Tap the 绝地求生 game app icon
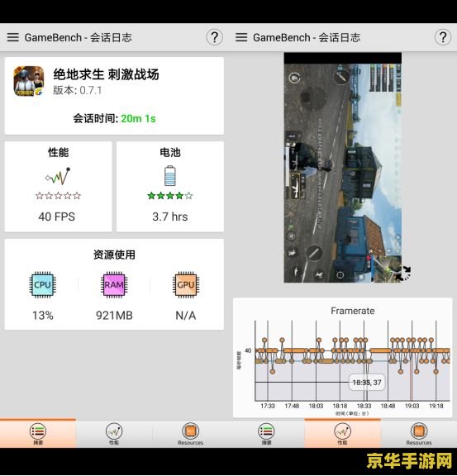Image resolution: width=457 pixels, height=476 pixels. pyautogui.click(x=29, y=81)
